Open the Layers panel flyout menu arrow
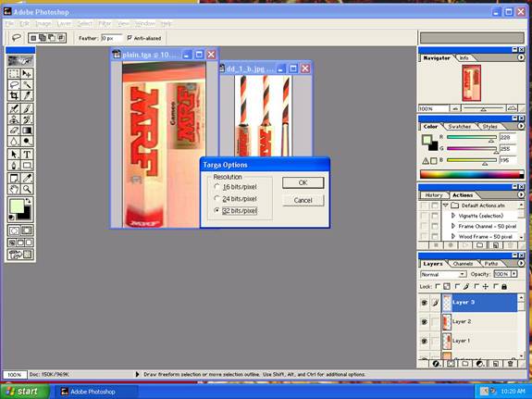Image resolution: width=532 pixels, height=399 pixels. 521,264
